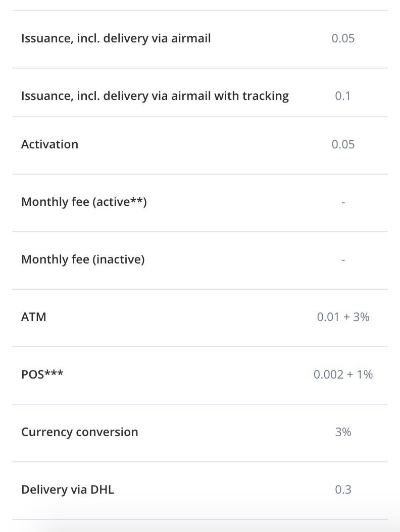The width and height of the screenshot is (400, 532).
Task: Click the POS*** row label
Action: coord(42,375)
